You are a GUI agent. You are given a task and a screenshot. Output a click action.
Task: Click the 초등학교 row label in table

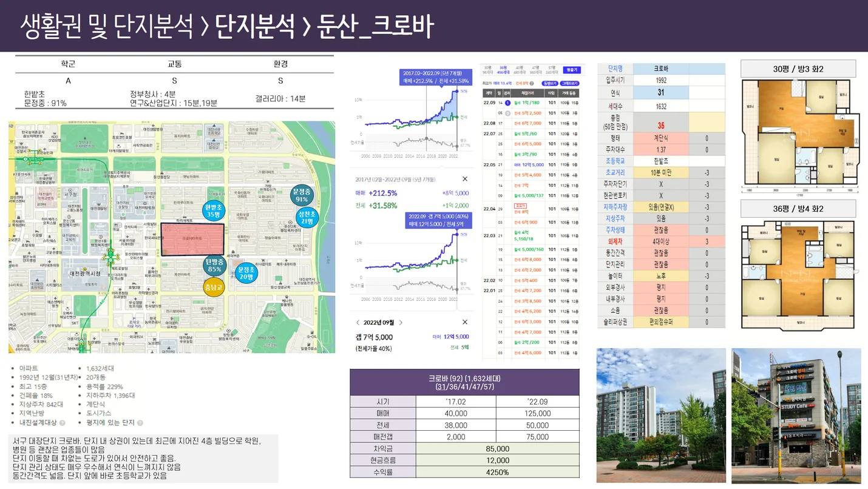click(x=615, y=161)
